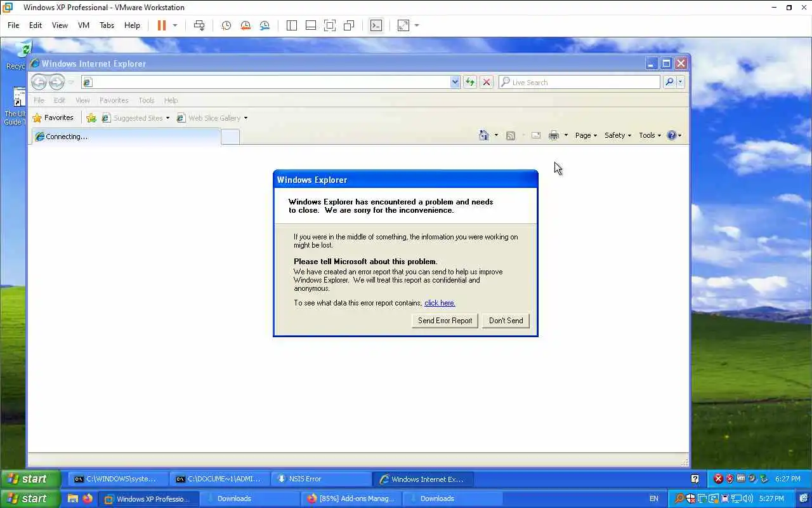This screenshot has width=812, height=508.
Task: Open the VMware File menu
Action: click(x=13, y=25)
